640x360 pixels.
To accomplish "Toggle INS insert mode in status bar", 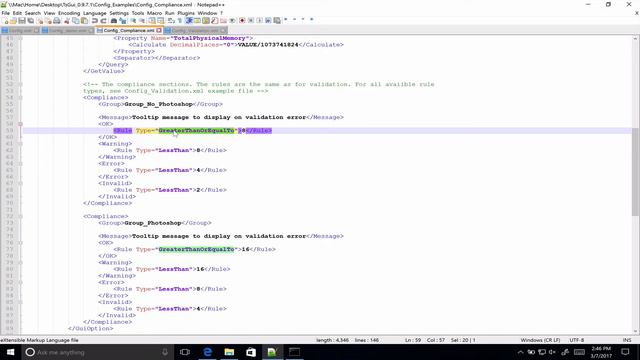I will pyautogui.click(x=627, y=340).
